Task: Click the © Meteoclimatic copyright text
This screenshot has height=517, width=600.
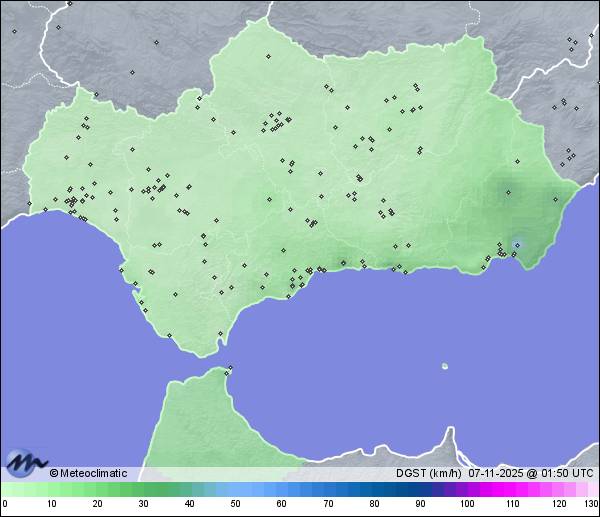Action: coord(88,473)
